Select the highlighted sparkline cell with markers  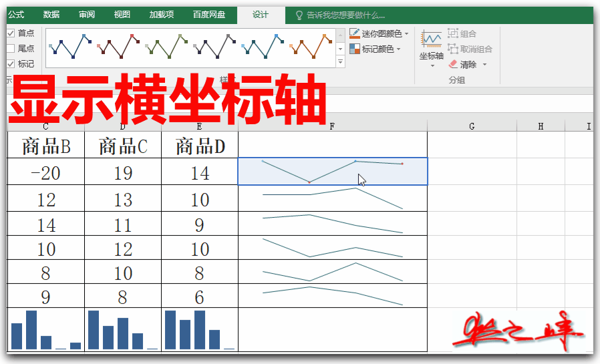coord(333,171)
